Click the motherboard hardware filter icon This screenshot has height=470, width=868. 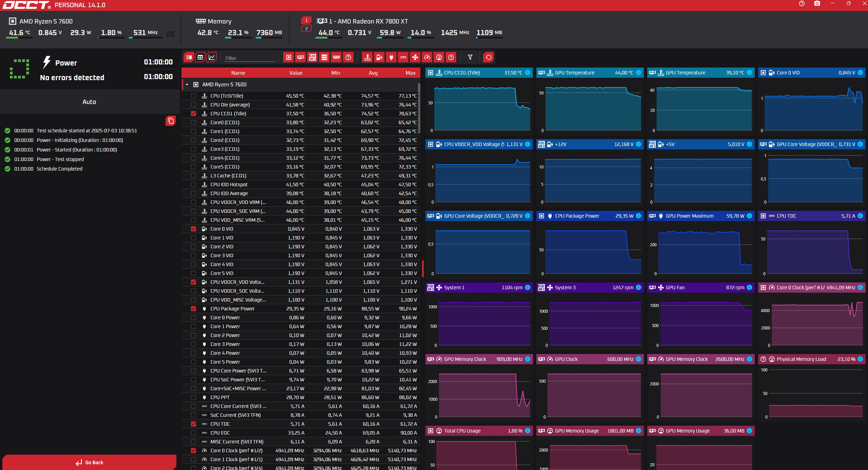[x=312, y=57]
